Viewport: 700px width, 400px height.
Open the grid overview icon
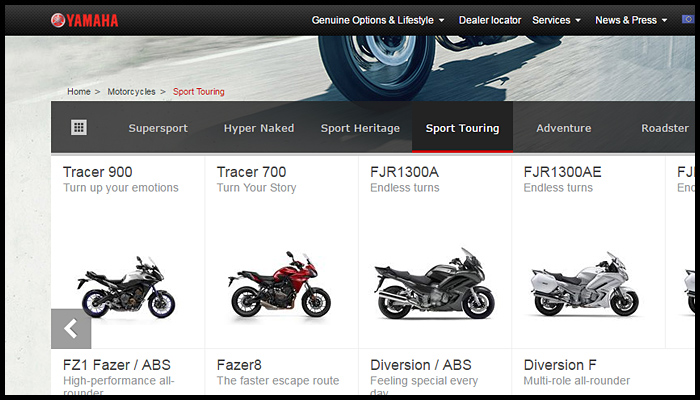(79, 128)
